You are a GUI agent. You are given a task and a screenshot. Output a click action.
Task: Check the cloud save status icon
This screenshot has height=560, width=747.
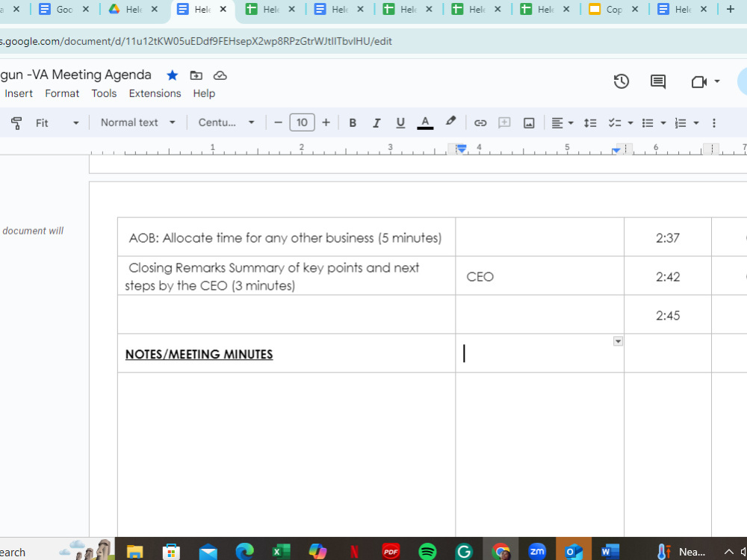[x=220, y=75]
